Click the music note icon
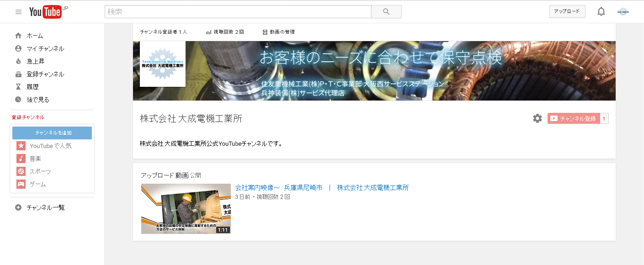The image size is (644, 265). coord(21,159)
